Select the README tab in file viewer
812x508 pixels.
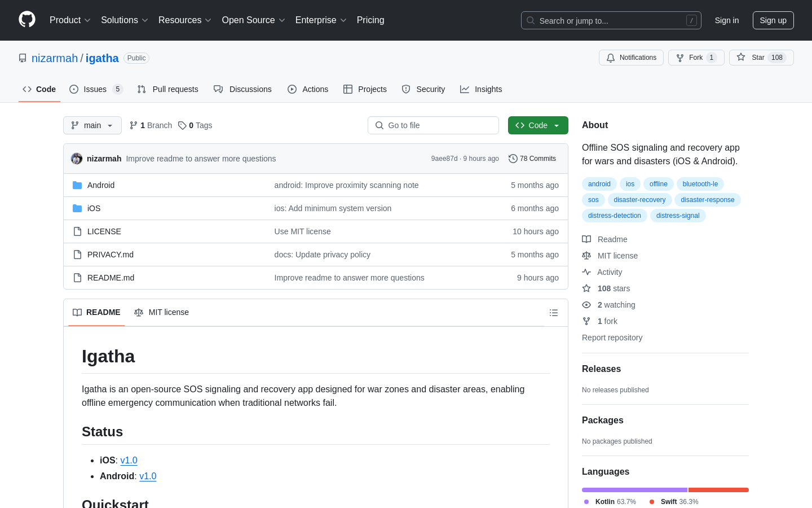96,313
